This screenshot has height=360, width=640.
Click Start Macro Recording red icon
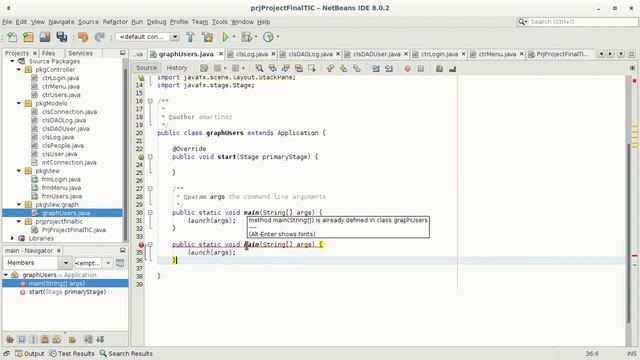(407, 69)
